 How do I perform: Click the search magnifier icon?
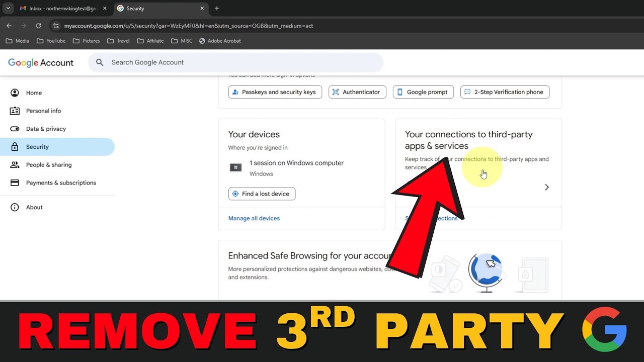(x=100, y=62)
